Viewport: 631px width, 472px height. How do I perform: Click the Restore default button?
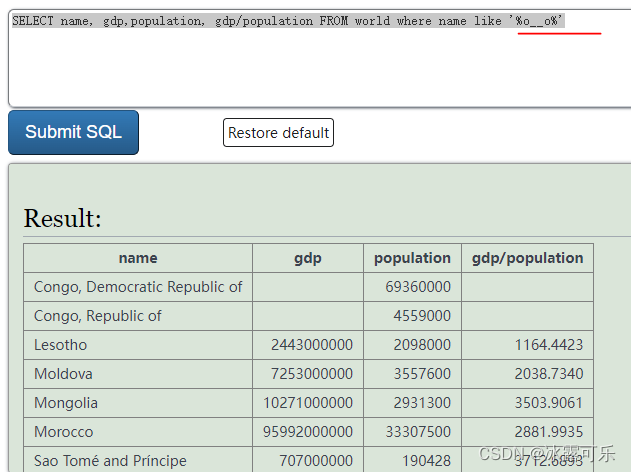click(278, 132)
